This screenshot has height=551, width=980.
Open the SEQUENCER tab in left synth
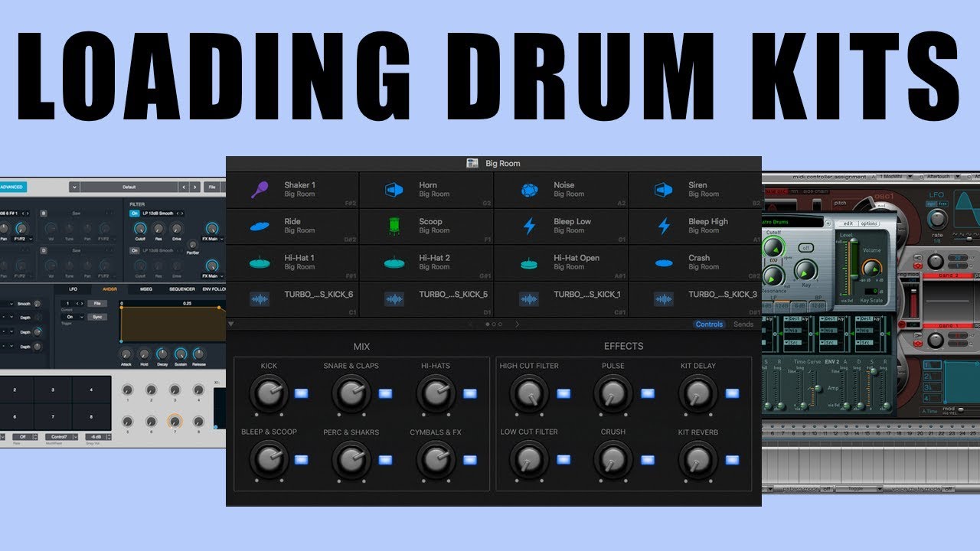(x=182, y=289)
